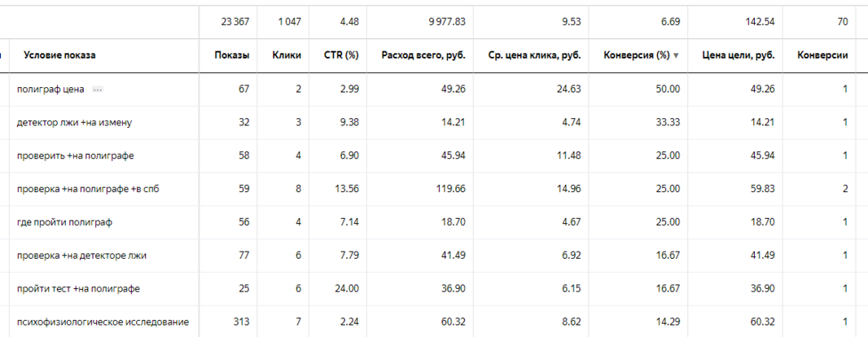
Task: Select phrase 'психофизиологическое исследование'
Action: pyautogui.click(x=103, y=322)
